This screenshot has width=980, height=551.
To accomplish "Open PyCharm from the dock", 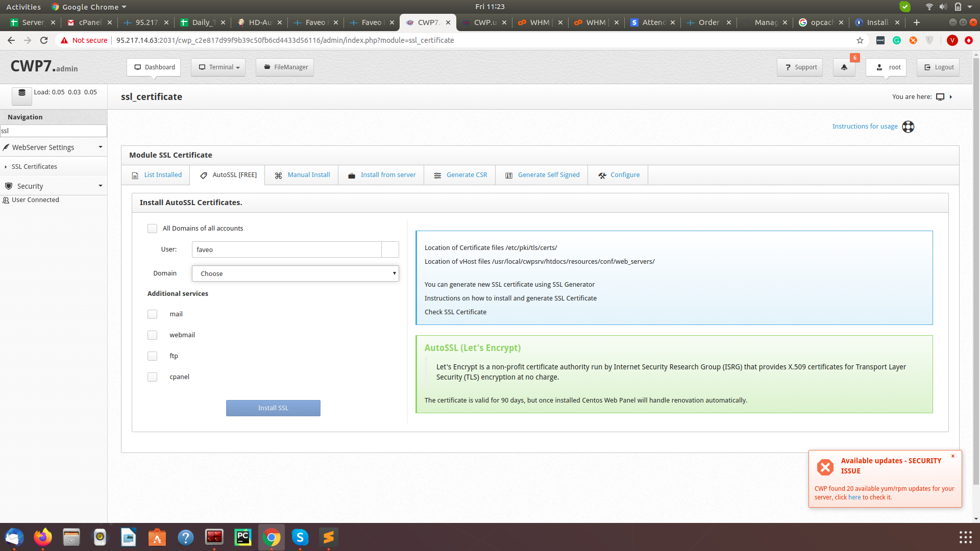I will coord(243,537).
